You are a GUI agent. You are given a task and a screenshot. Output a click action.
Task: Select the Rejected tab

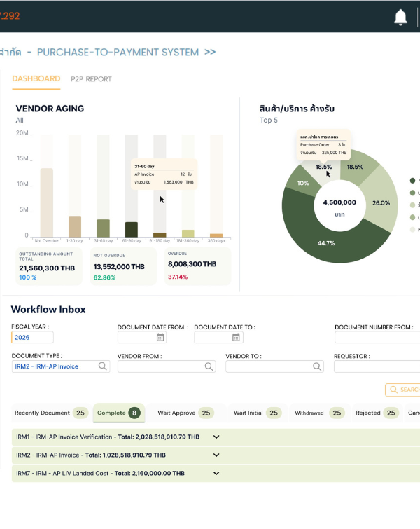point(377,413)
